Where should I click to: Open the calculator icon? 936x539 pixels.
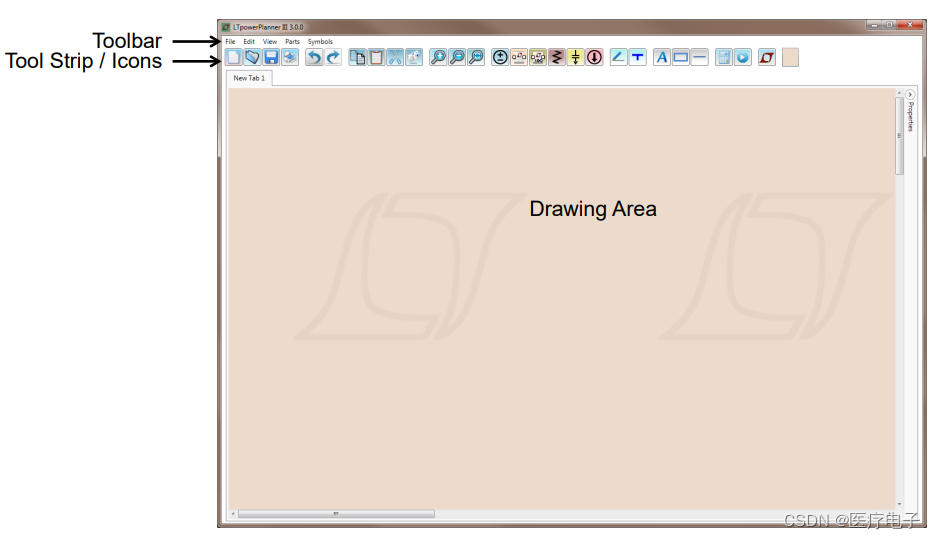click(723, 57)
